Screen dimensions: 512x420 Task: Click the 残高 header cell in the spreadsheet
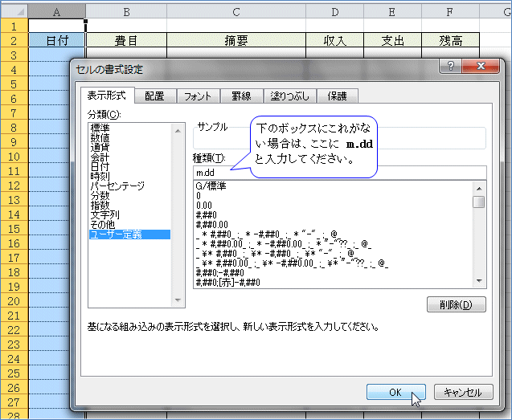[x=450, y=40]
